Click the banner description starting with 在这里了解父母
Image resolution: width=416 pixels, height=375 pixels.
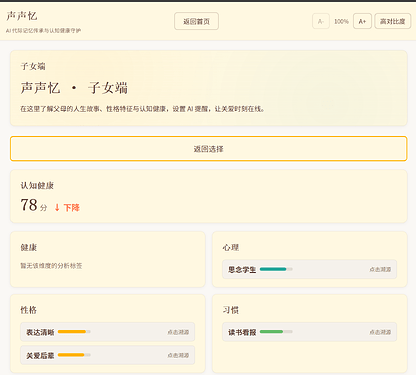pyautogui.click(x=142, y=109)
